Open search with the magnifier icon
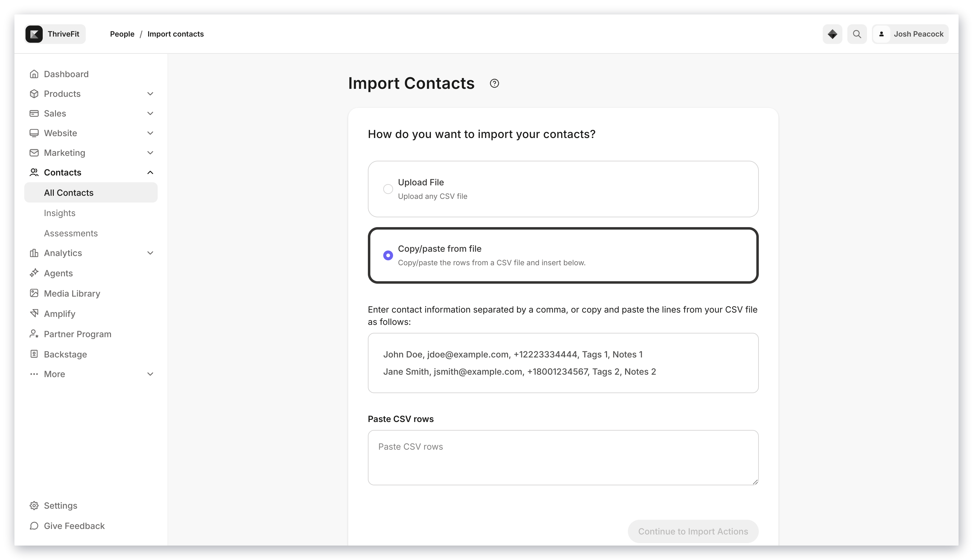Viewport: 973px width, 560px height. click(x=857, y=34)
